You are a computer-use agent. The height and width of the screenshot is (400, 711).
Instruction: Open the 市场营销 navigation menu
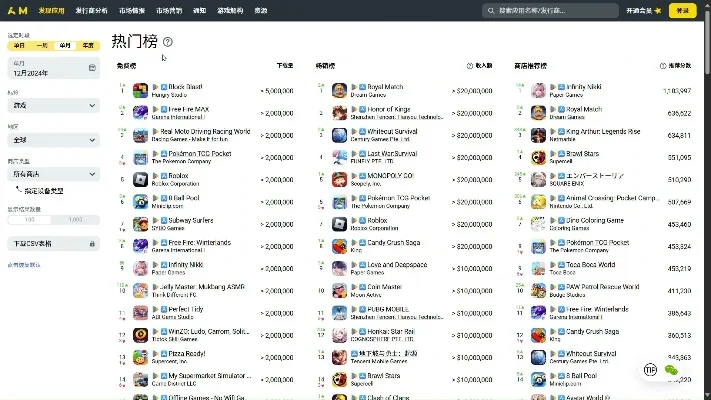(x=169, y=10)
